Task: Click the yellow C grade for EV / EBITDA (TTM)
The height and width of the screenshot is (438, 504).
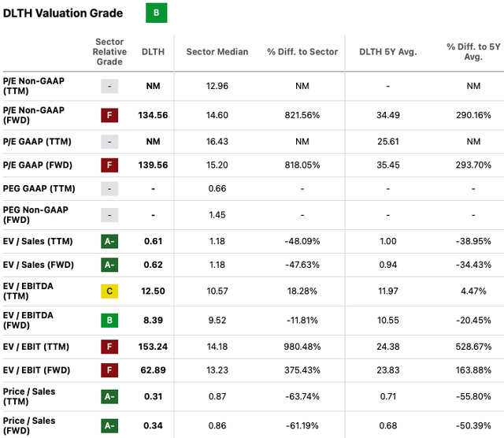Action: click(109, 291)
